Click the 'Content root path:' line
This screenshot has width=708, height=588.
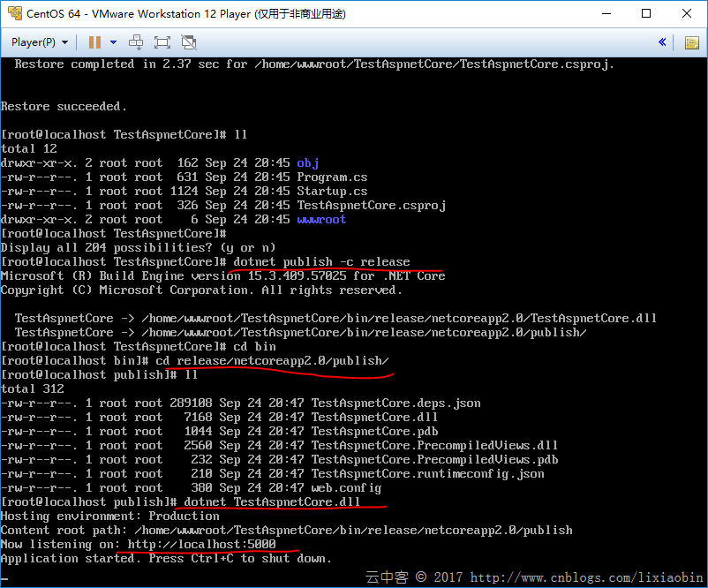point(287,531)
